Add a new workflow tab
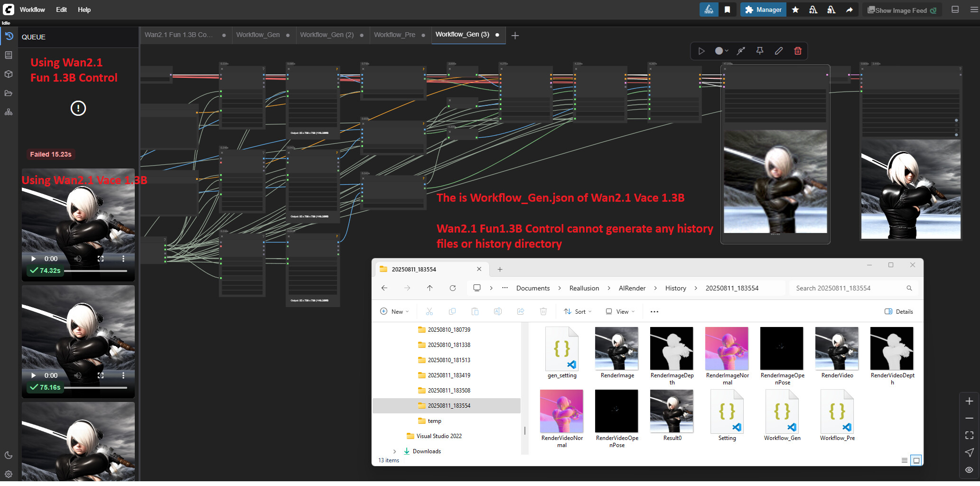Viewport: 980px width, 486px height. (x=515, y=36)
